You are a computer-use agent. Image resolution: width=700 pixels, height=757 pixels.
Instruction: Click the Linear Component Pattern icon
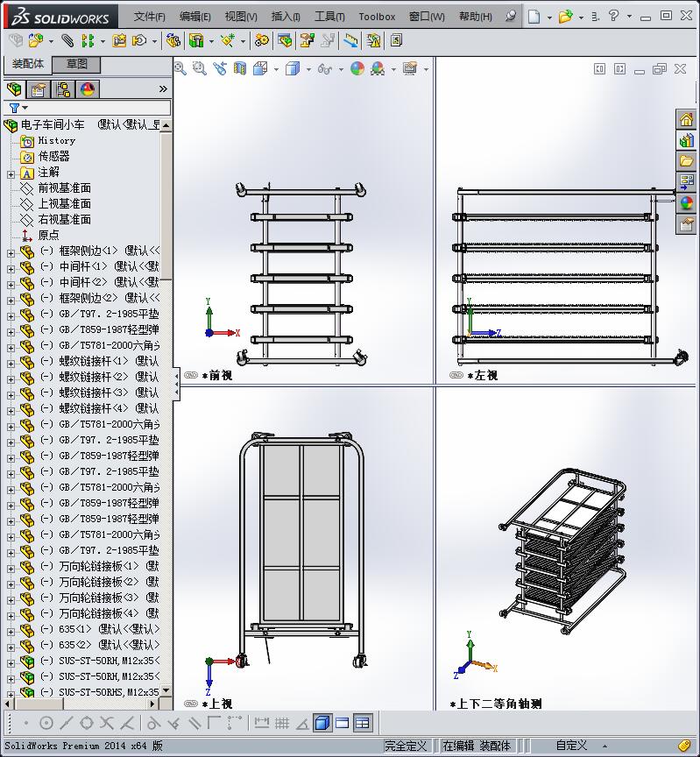click(88, 40)
